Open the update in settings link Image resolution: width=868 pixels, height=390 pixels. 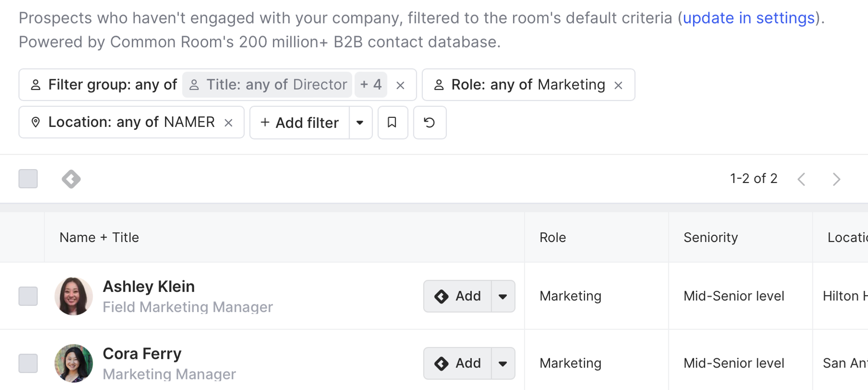(x=749, y=18)
